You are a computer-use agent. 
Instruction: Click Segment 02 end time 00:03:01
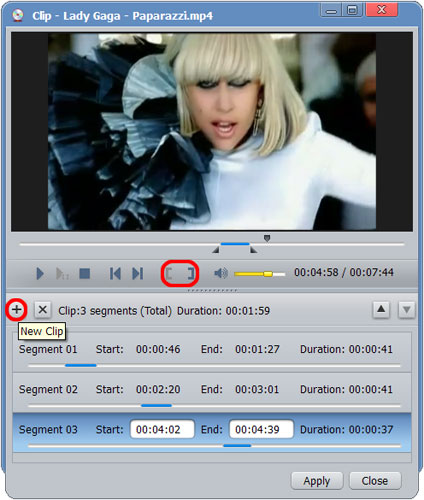tap(257, 389)
